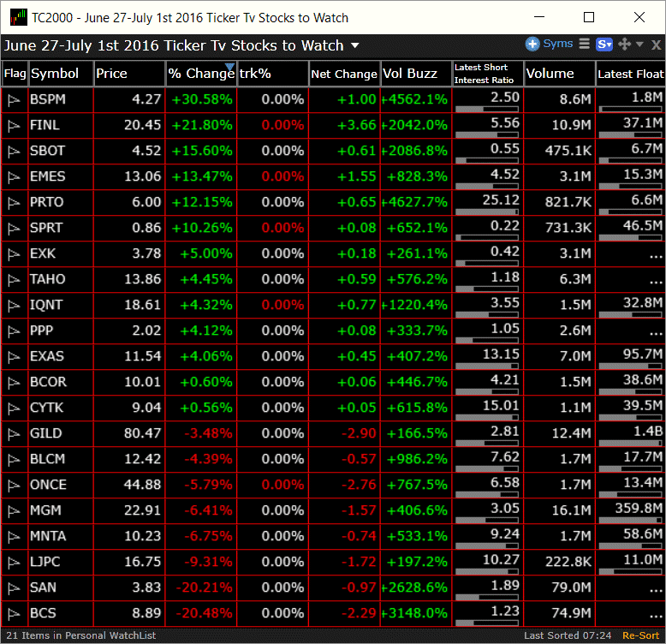The width and height of the screenshot is (666, 644).
Task: Sort by the Symbol column header
Action: pos(61,74)
